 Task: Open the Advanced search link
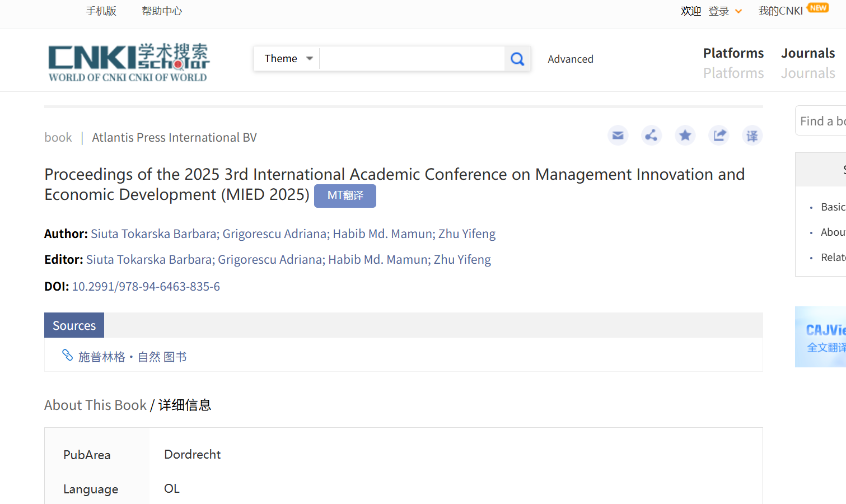pos(570,59)
